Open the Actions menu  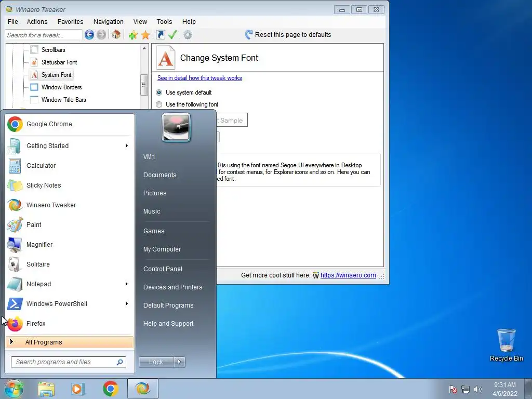[37, 22]
